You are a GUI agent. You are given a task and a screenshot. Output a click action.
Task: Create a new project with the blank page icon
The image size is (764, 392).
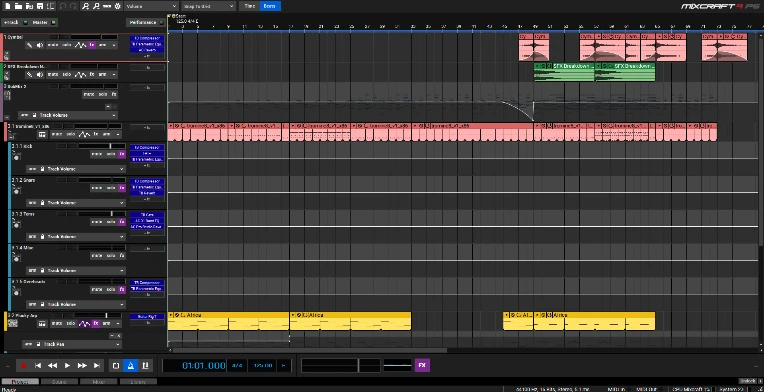coord(7,6)
